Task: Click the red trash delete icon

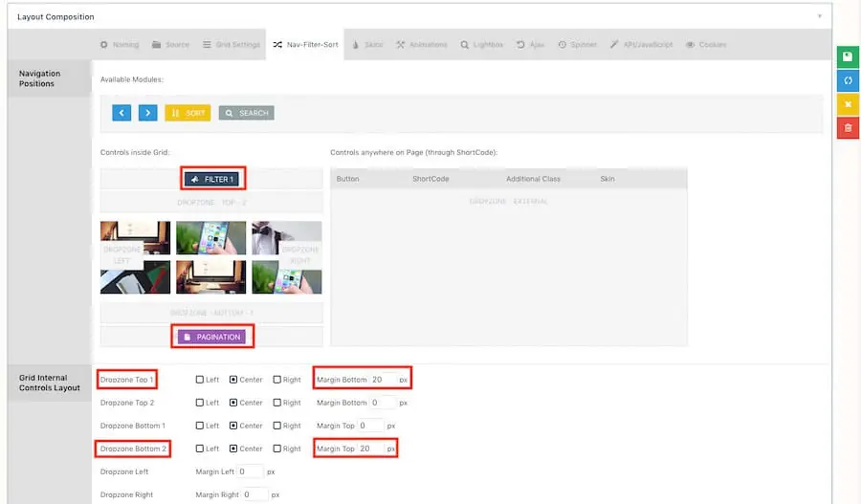Action: pyautogui.click(x=848, y=128)
